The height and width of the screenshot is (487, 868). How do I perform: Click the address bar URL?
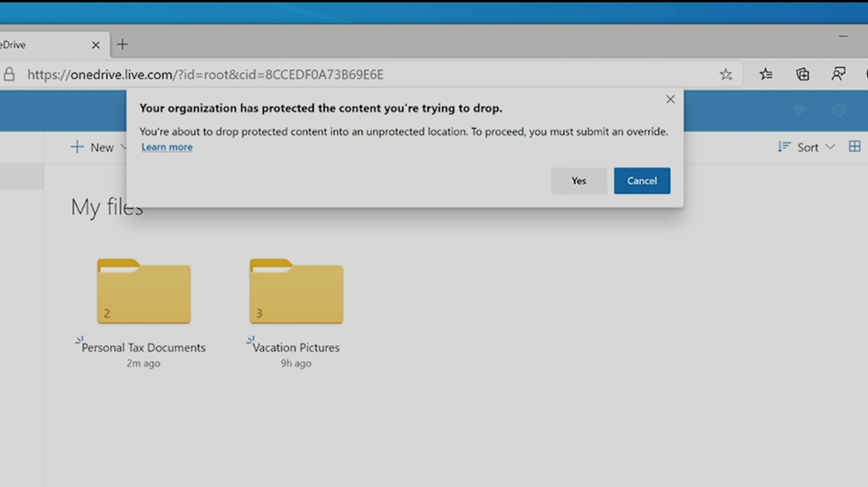tap(205, 75)
